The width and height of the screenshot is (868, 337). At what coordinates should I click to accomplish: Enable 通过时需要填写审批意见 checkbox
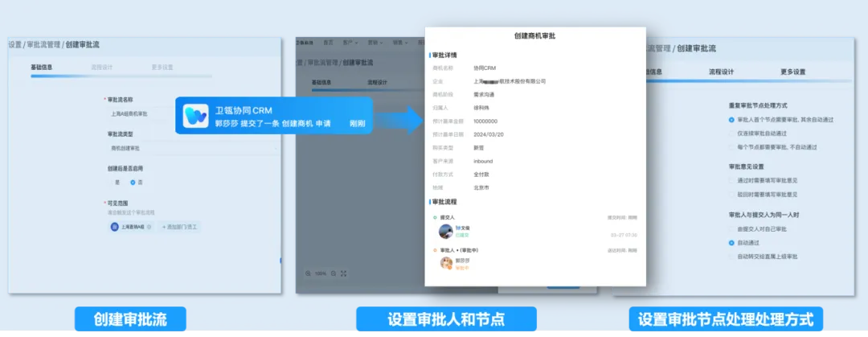click(731, 180)
